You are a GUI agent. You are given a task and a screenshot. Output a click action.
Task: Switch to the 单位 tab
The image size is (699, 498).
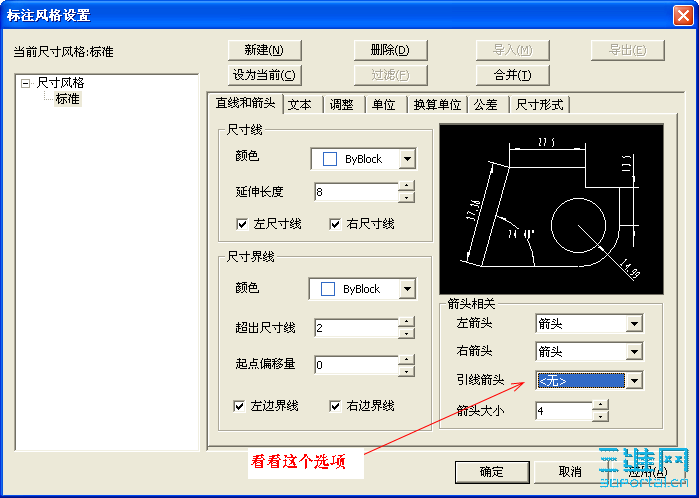[x=384, y=105]
